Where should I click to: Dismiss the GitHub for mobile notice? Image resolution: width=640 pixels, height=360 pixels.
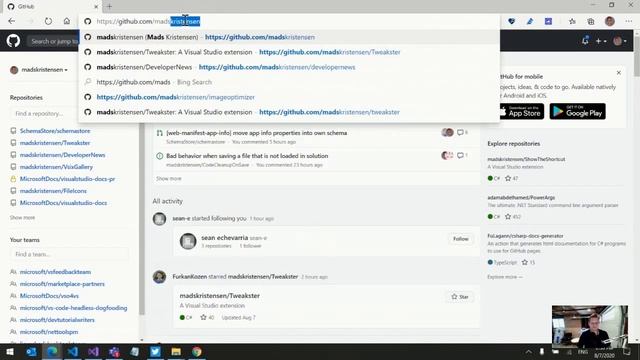coord(619,73)
